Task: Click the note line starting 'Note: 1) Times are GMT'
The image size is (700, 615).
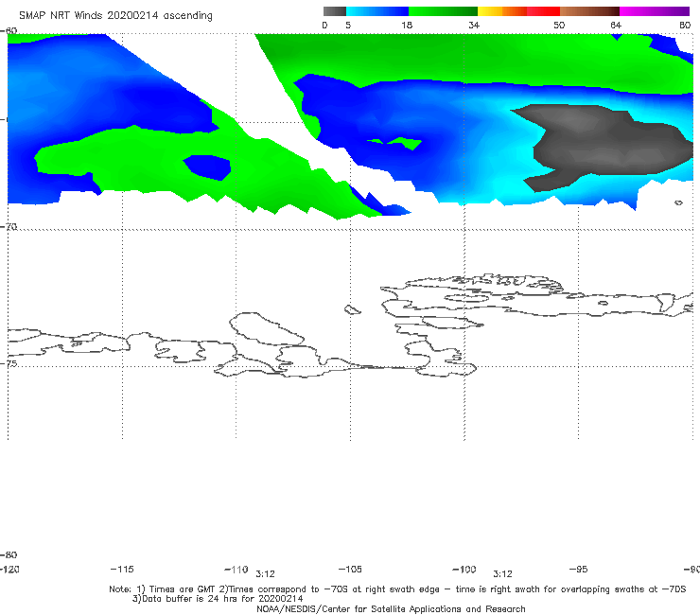Action: point(397,589)
